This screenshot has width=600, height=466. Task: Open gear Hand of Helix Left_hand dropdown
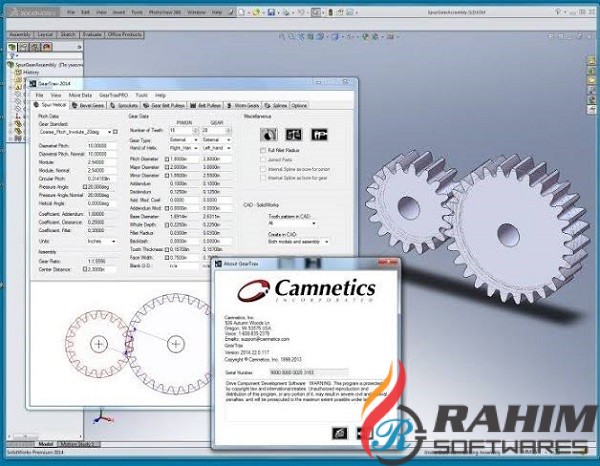[217, 148]
